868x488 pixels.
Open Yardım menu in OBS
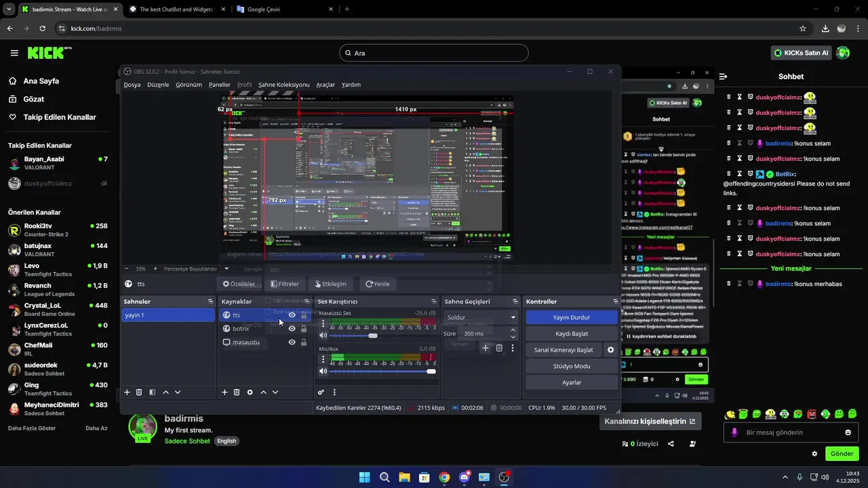click(351, 85)
